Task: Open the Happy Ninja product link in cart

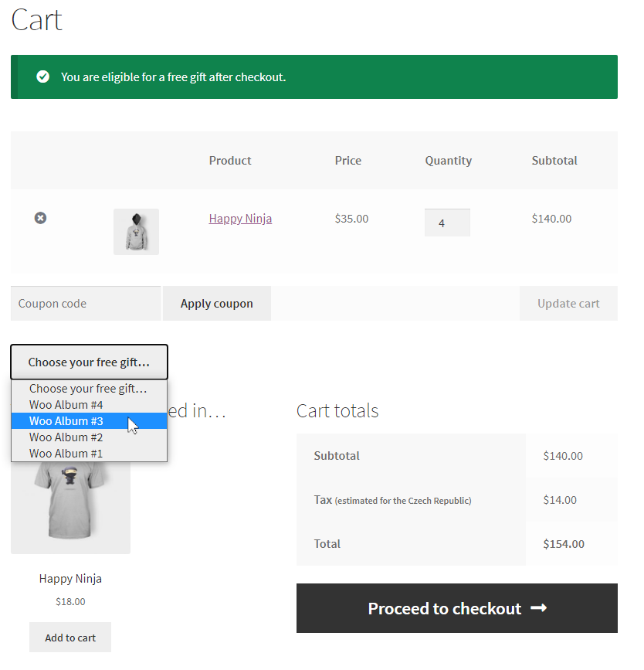Action: pyautogui.click(x=240, y=219)
